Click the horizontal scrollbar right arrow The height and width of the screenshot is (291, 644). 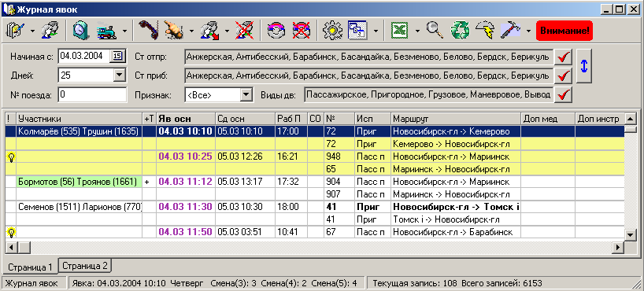click(x=618, y=248)
